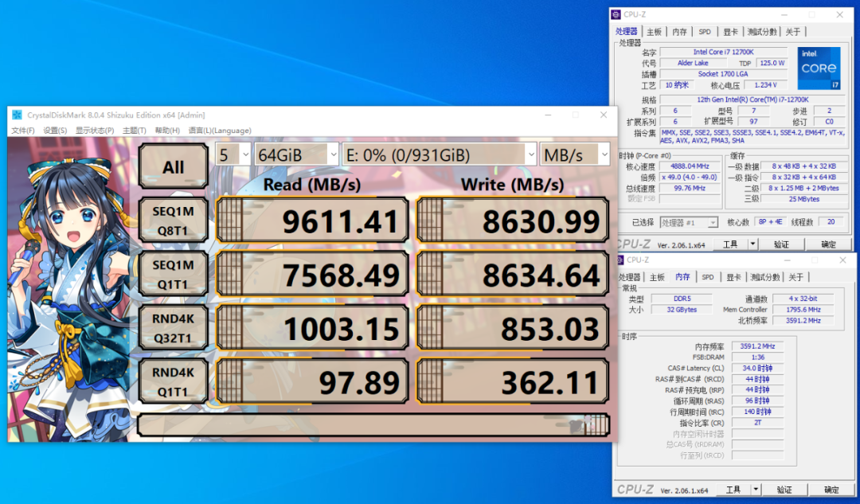This screenshot has width=860, height=504.
Task: Click the 9611.41 sequential read result field
Action: point(312,221)
